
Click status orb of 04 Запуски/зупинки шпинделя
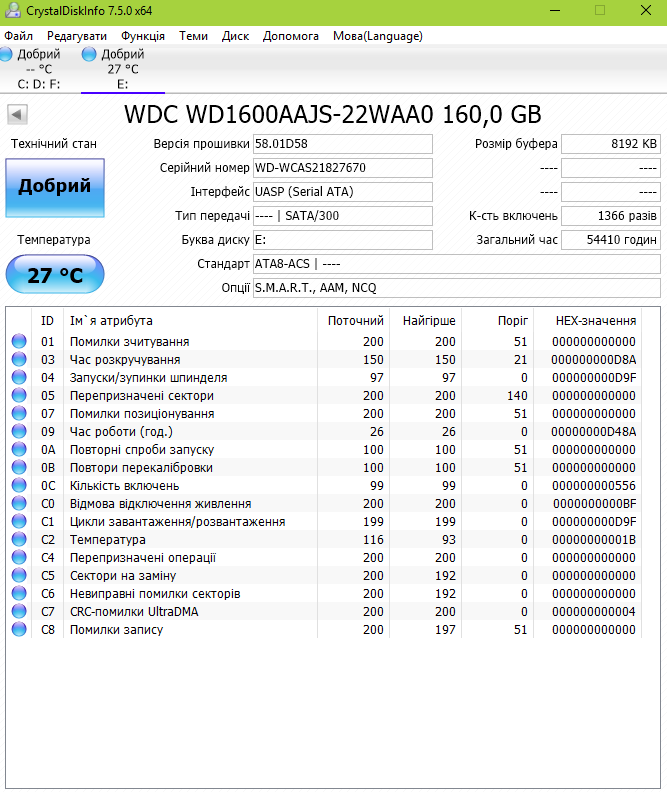point(19,377)
